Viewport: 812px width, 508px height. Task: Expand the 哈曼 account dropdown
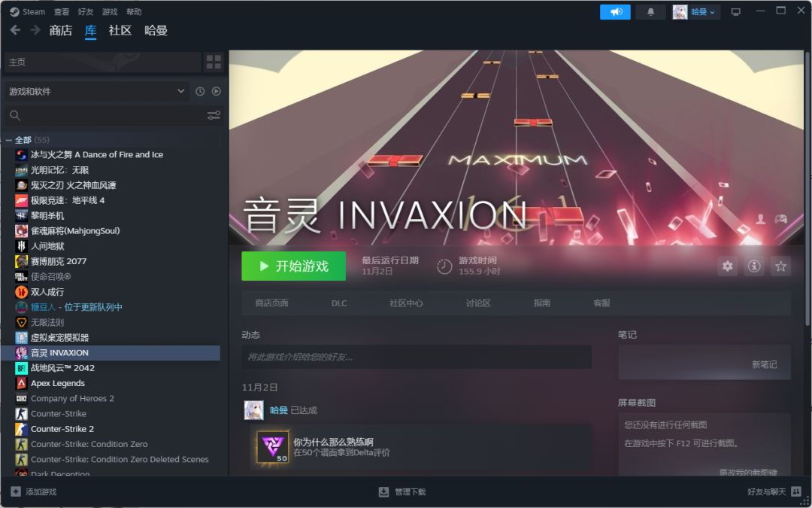pos(696,11)
